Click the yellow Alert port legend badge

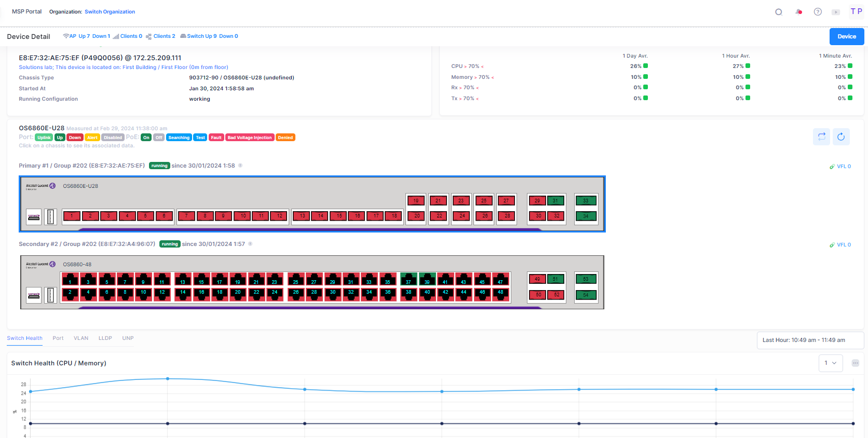(92, 138)
